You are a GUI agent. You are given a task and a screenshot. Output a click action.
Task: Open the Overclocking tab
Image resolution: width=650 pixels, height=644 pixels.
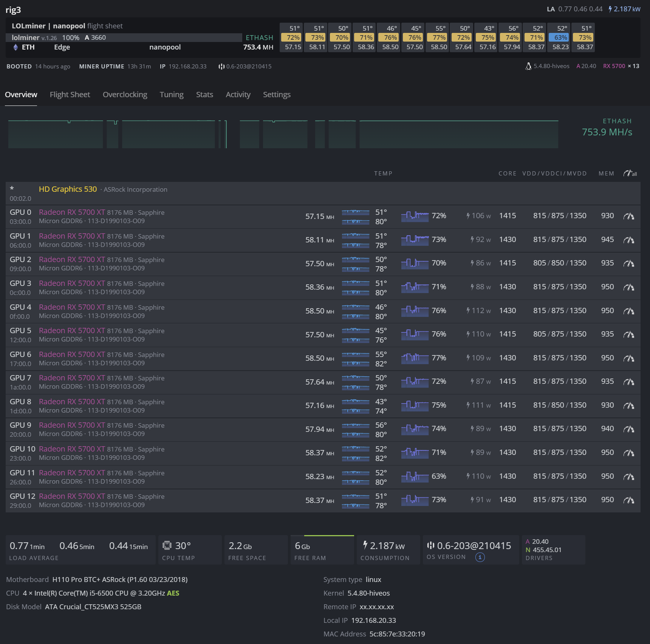pyautogui.click(x=125, y=95)
